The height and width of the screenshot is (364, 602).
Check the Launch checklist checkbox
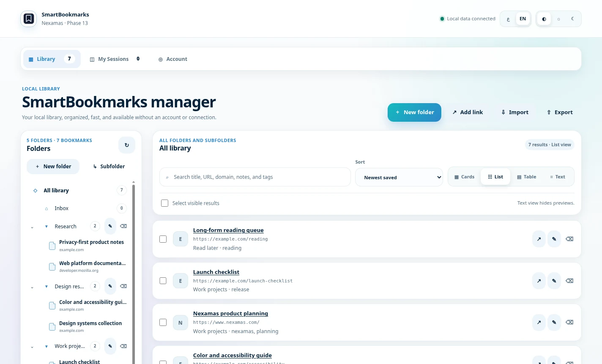[163, 281]
